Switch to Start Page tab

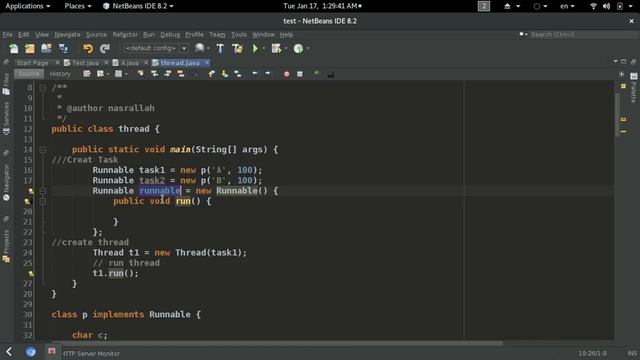(32, 63)
